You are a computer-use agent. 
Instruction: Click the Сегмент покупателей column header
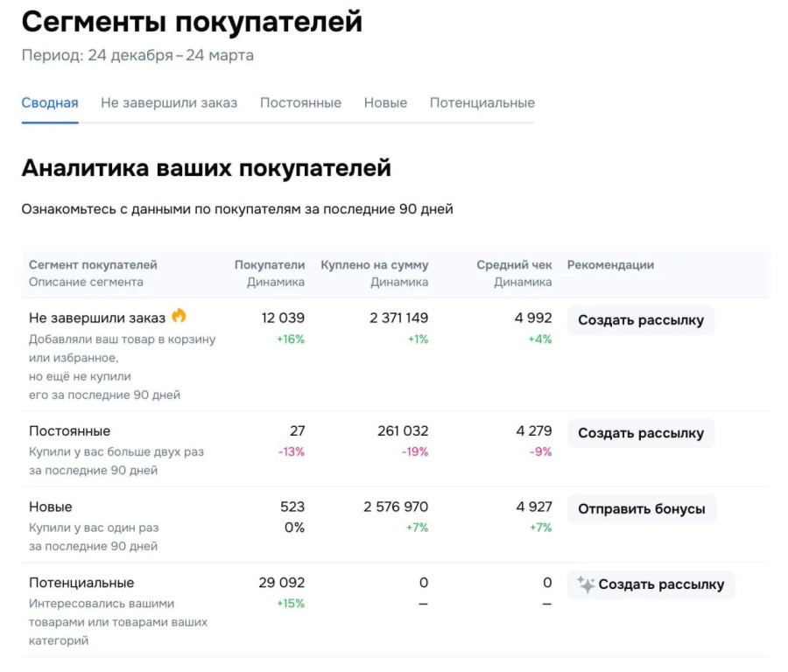[93, 264]
